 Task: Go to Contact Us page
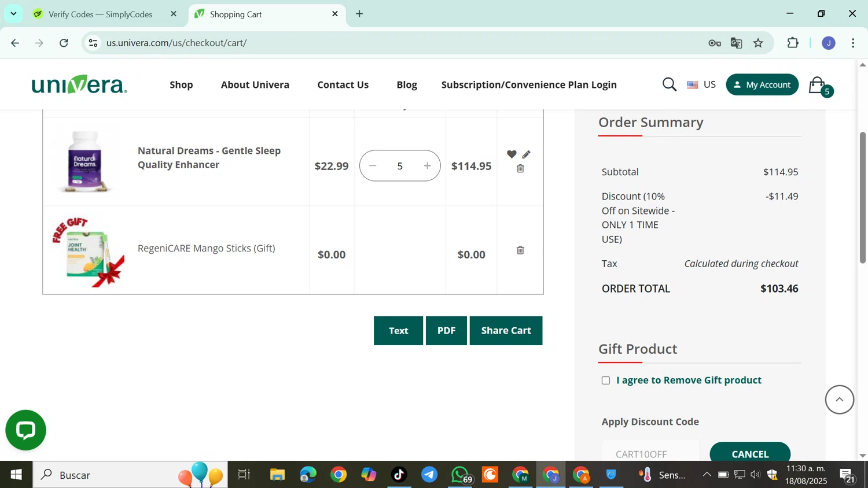(343, 84)
